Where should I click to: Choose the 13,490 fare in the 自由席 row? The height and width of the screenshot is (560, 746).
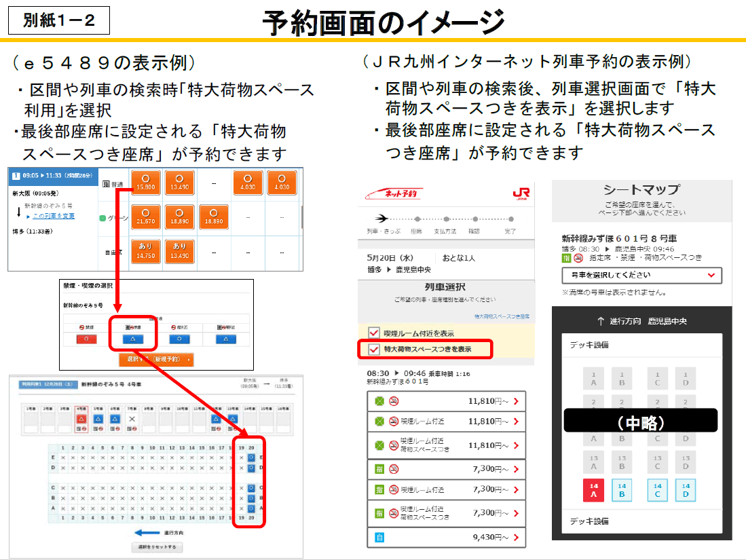pos(180,251)
